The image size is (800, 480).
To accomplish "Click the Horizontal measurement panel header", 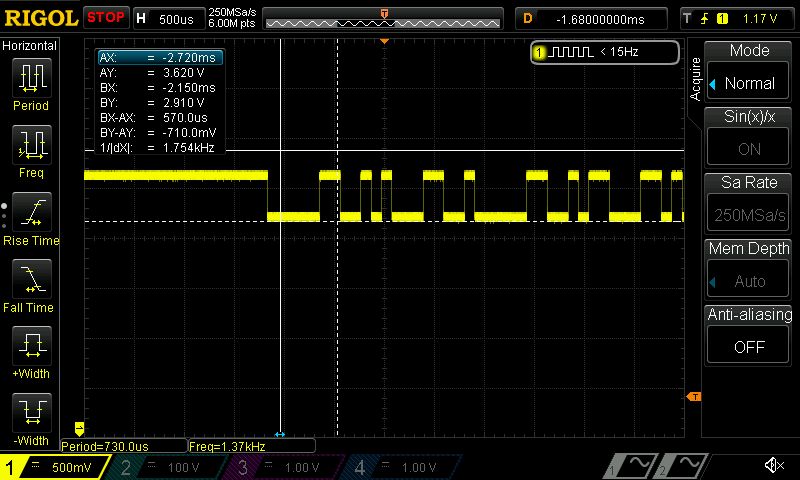I will (x=30, y=46).
